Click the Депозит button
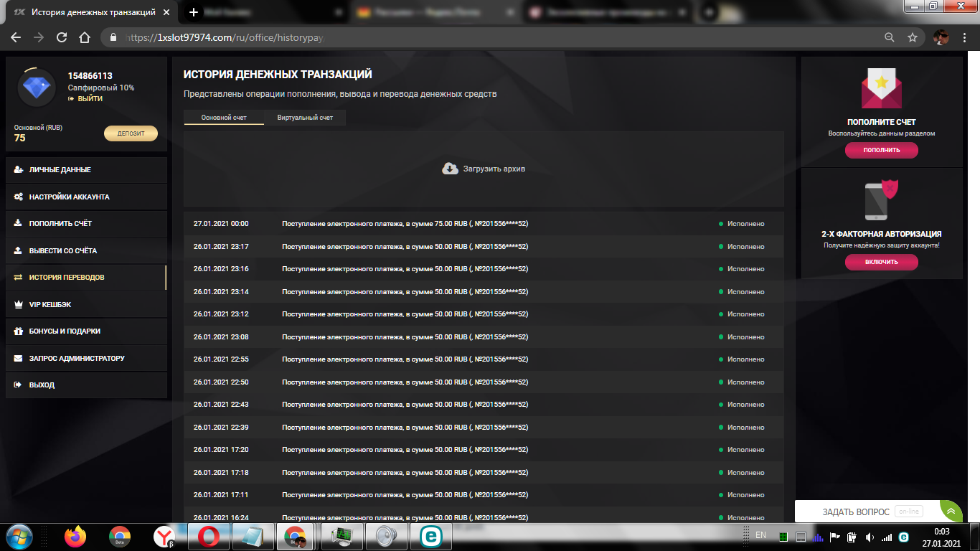The height and width of the screenshot is (551, 980). [131, 133]
